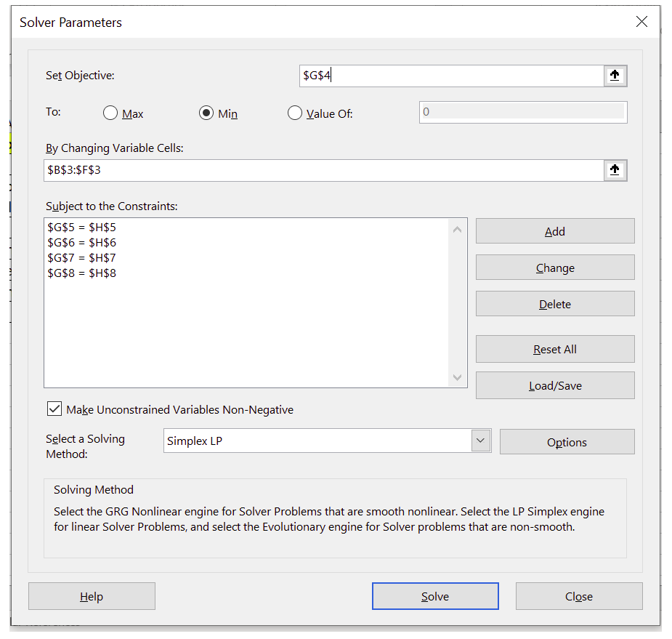Click Reset All button
This screenshot has width=672, height=639.
(555, 349)
